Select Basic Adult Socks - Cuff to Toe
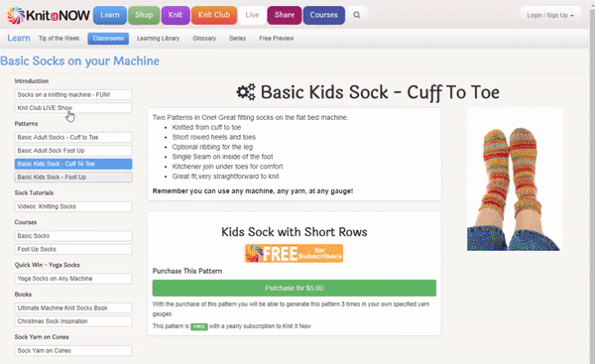 click(x=73, y=138)
